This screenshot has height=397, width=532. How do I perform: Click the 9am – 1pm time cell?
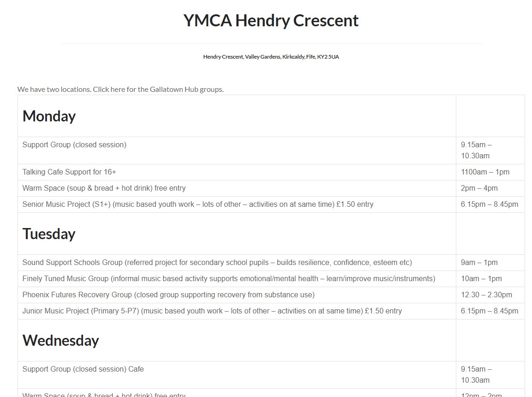click(479, 263)
